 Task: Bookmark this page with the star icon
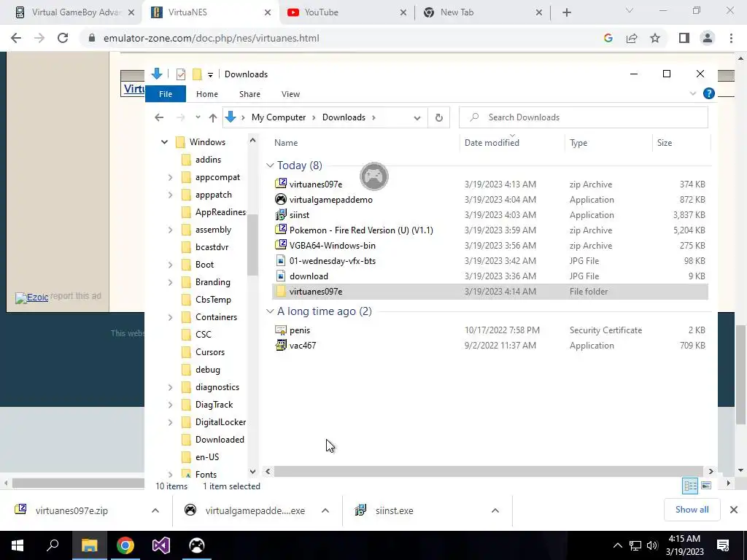(656, 38)
